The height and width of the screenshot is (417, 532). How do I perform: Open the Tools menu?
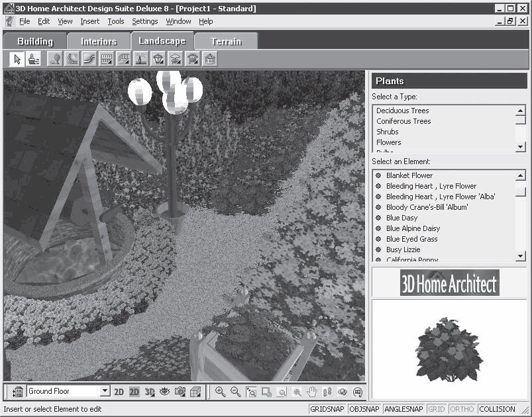[116, 21]
